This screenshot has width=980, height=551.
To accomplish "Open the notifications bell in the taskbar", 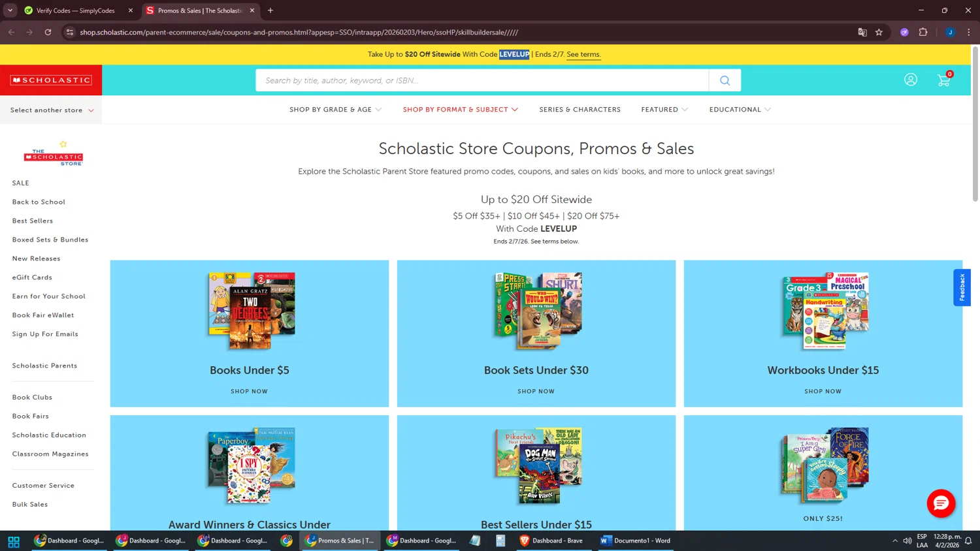I will [968, 541].
